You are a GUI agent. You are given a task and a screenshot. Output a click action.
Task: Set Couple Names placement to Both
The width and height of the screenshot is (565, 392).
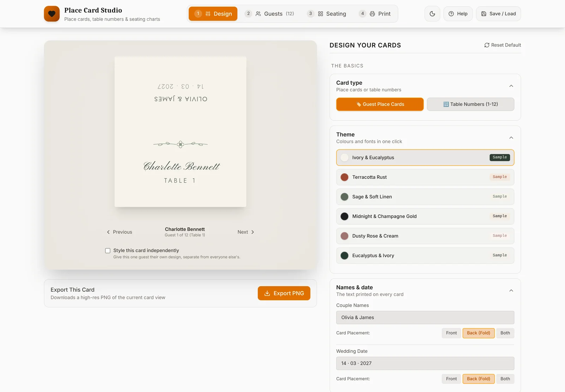(505, 333)
